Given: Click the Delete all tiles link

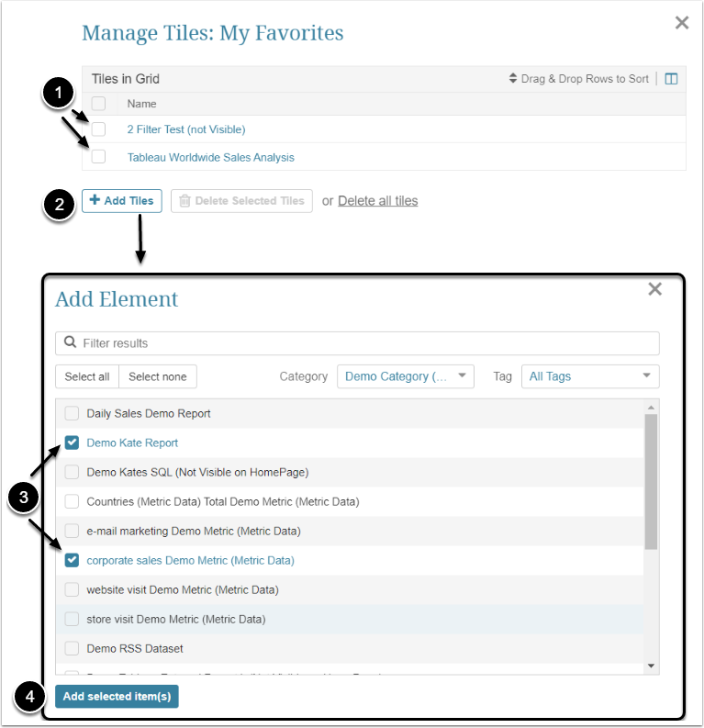Looking at the screenshot, I should (x=377, y=201).
